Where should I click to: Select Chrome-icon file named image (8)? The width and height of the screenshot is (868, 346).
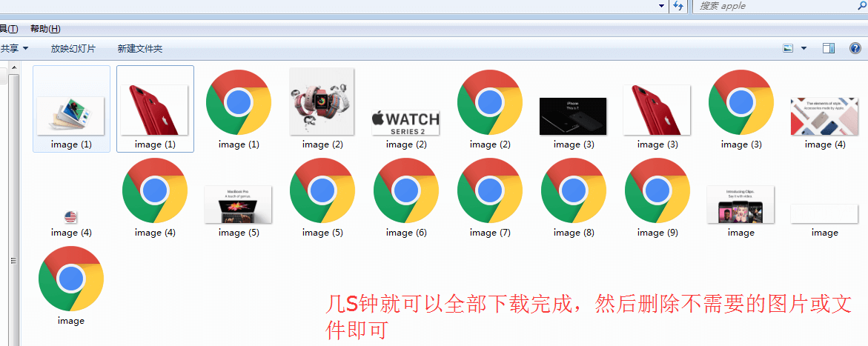coord(574,197)
